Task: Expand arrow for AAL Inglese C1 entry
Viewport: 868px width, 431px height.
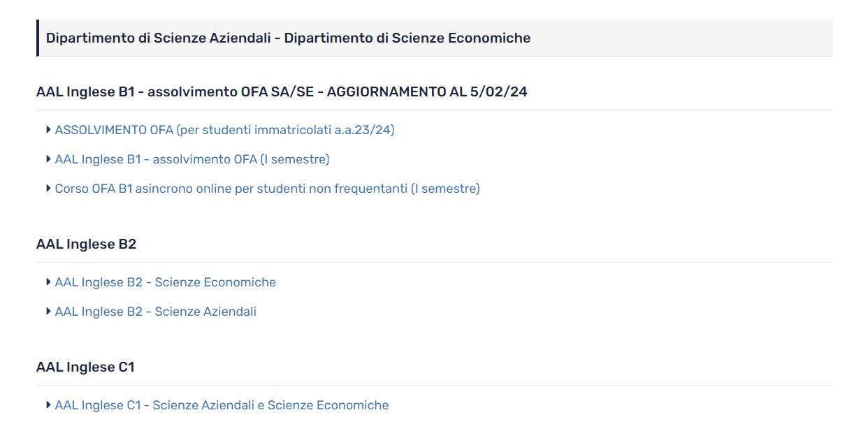Action: (48, 404)
